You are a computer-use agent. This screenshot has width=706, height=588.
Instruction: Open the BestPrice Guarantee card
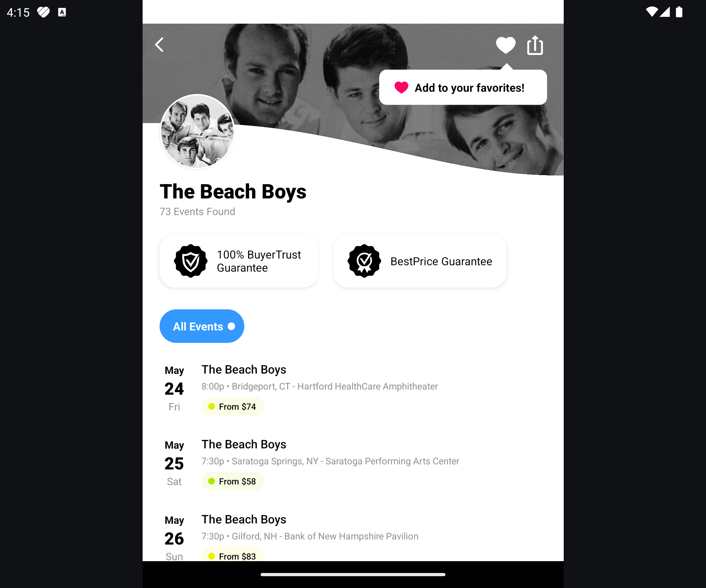tap(420, 261)
